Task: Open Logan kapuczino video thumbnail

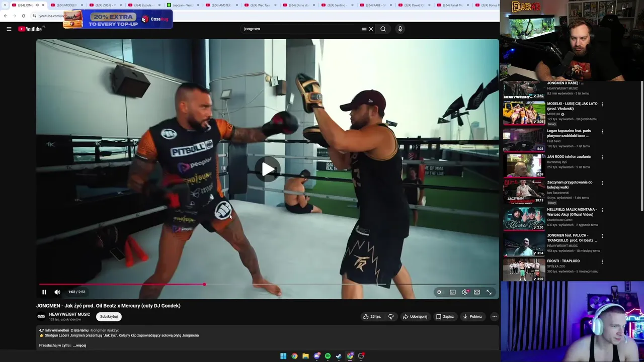Action: (x=524, y=140)
